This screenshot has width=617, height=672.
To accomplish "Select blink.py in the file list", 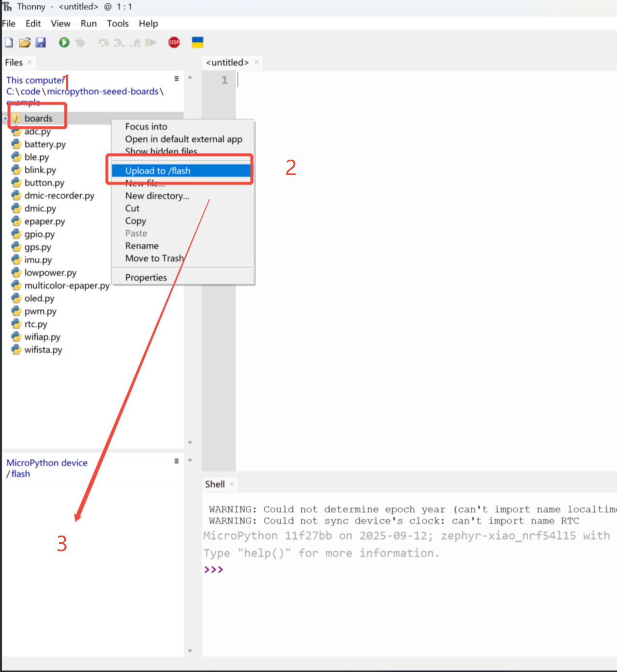I will click(x=40, y=170).
